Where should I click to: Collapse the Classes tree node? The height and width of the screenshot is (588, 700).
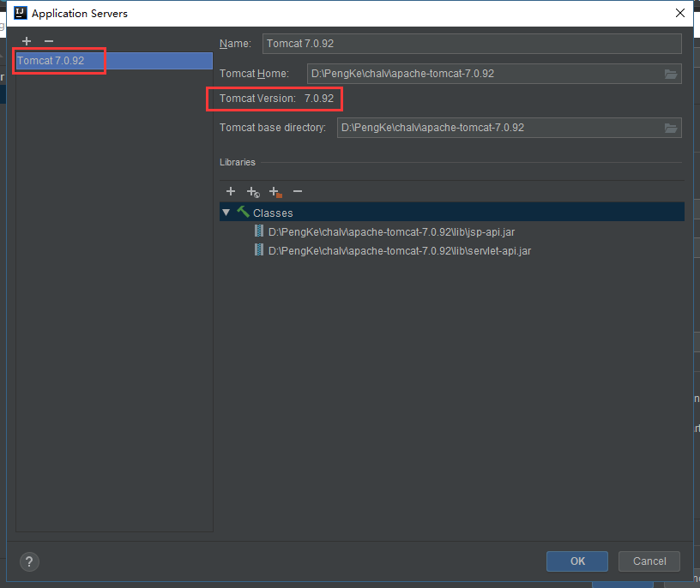226,212
